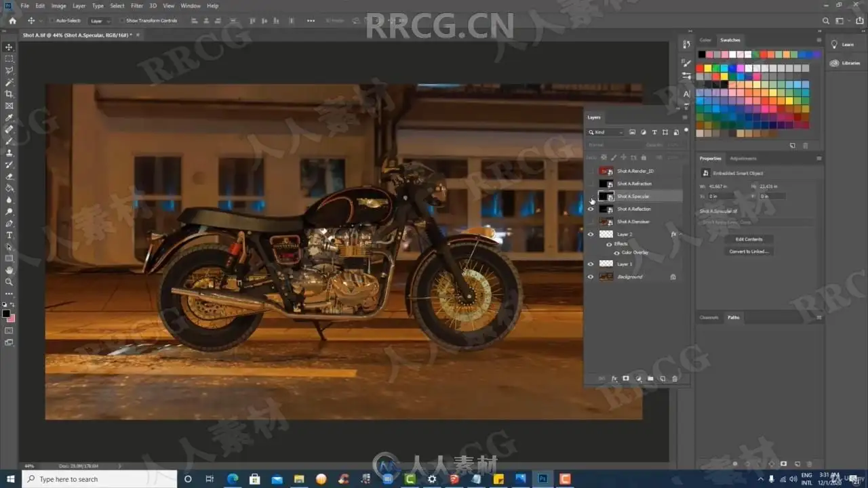The width and height of the screenshot is (868, 488).
Task: Select the Hand tool
Action: tap(9, 270)
